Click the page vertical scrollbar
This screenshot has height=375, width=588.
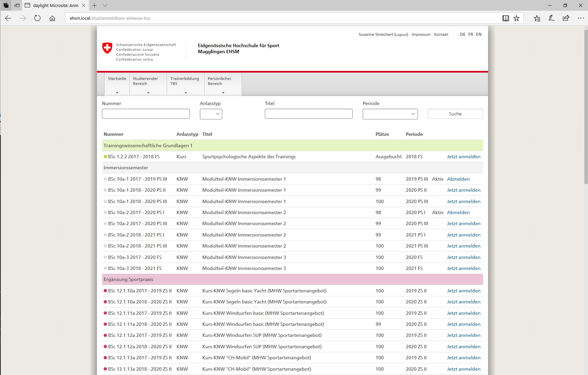click(586, 107)
